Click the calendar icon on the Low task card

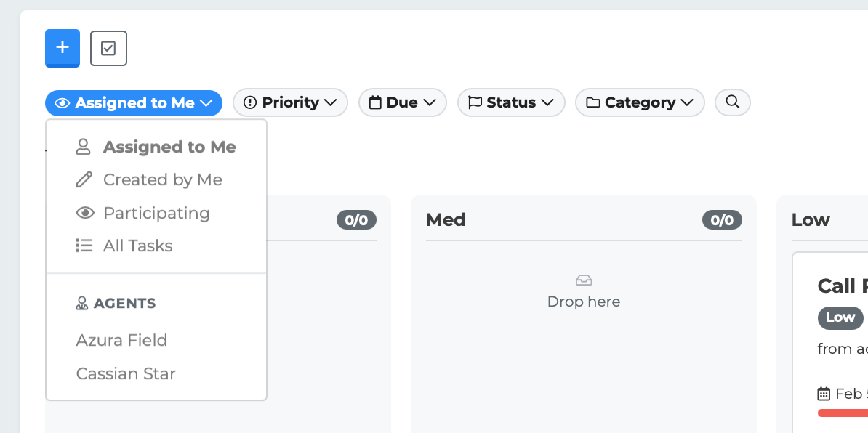pyautogui.click(x=824, y=394)
